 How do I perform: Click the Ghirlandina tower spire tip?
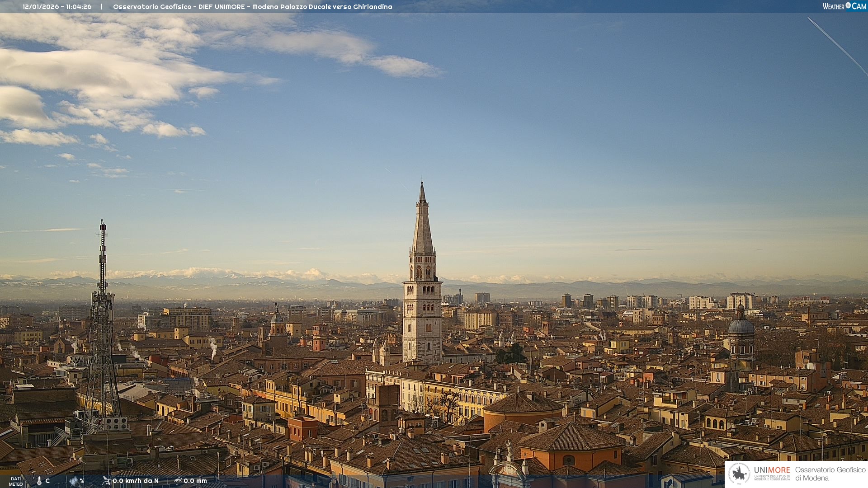[422, 184]
